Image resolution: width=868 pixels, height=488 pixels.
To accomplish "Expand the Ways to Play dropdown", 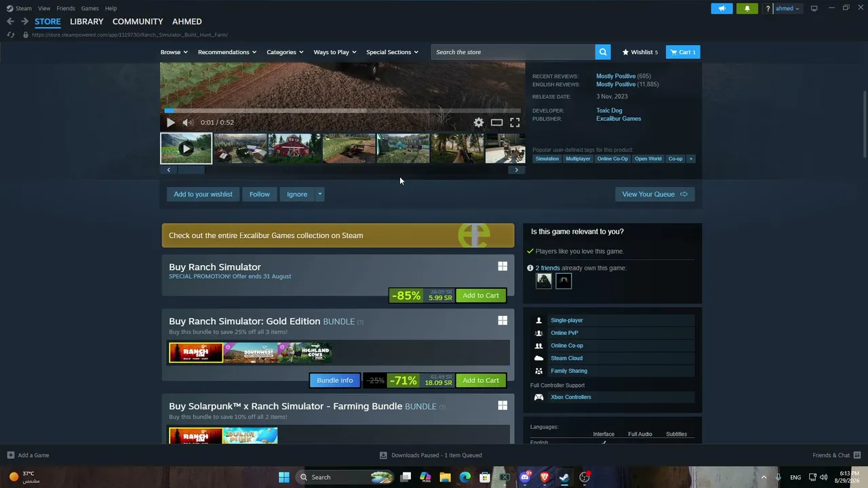I will (x=335, y=52).
